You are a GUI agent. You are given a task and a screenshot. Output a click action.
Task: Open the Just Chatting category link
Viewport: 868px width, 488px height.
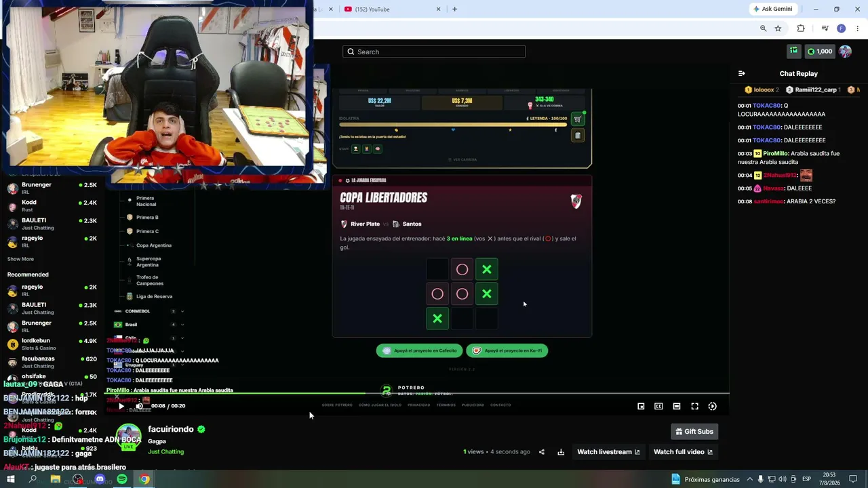pyautogui.click(x=165, y=451)
